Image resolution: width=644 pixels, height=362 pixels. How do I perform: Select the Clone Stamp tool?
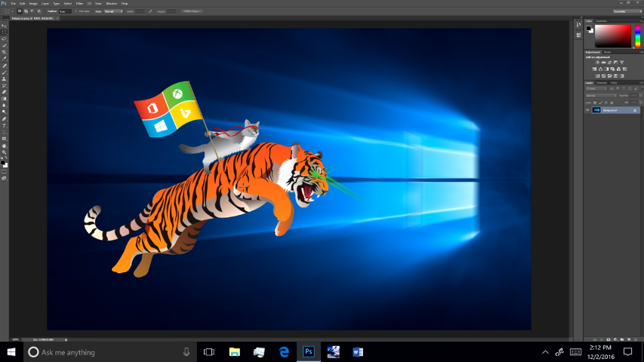[x=4, y=78]
